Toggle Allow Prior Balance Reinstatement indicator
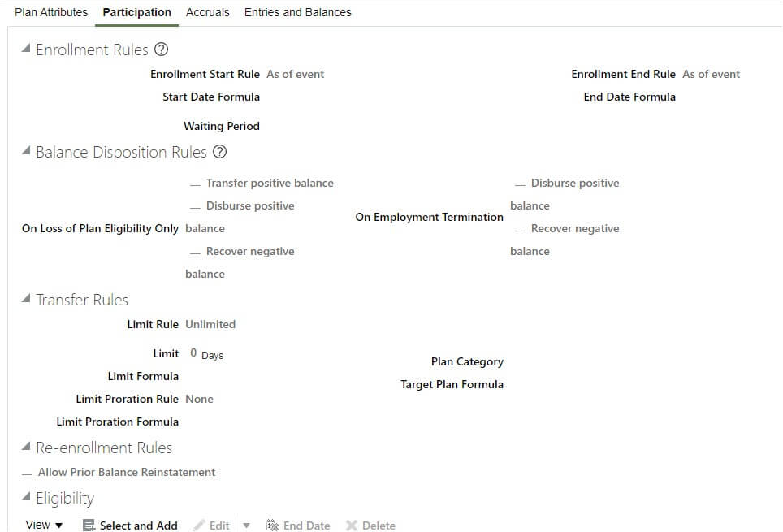This screenshot has height=532, width=783. (28, 474)
